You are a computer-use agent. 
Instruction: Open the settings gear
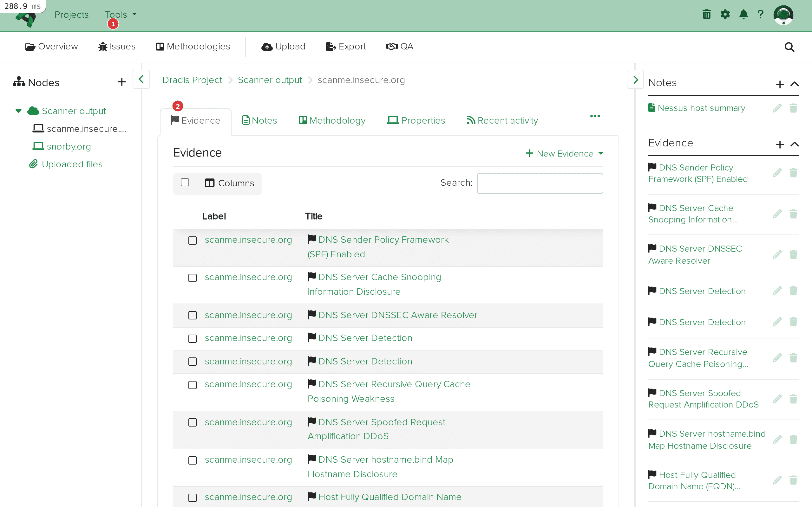[725, 15]
